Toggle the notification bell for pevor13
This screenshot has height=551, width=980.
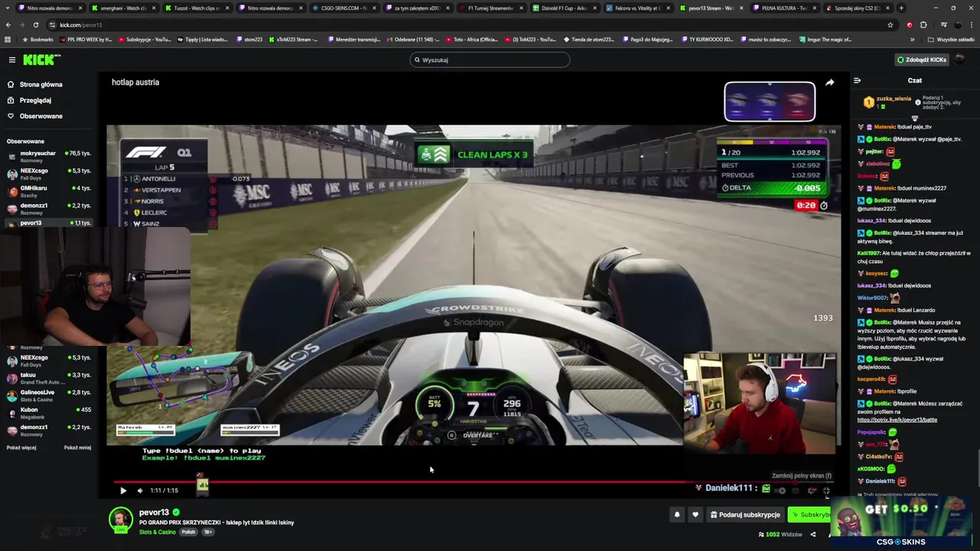pos(677,515)
